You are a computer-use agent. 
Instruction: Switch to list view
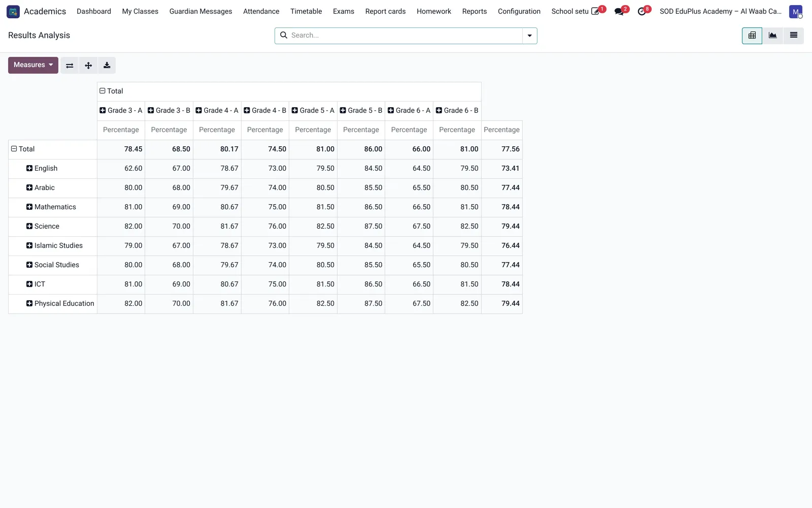pos(794,36)
